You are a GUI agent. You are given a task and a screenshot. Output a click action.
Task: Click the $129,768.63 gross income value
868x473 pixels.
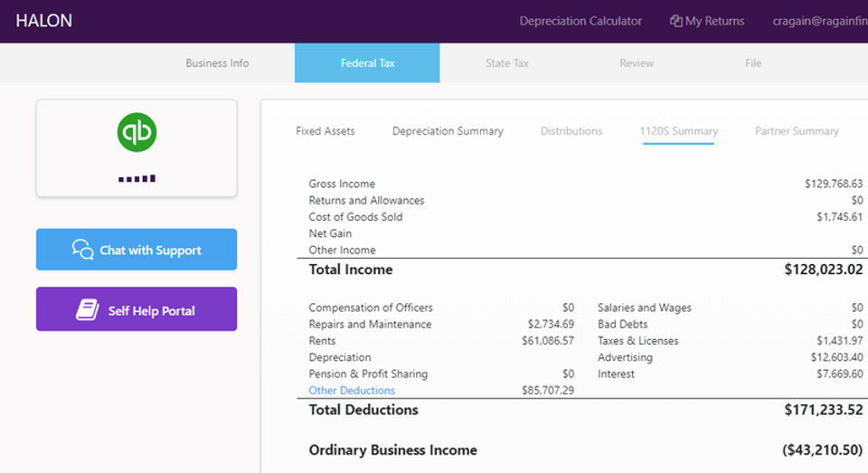tap(833, 184)
